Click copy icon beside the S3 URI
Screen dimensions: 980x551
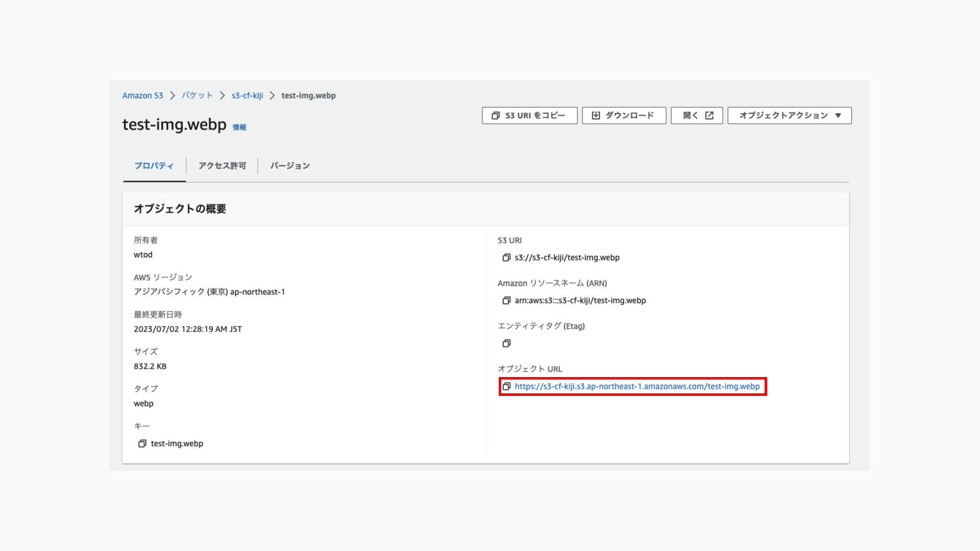(x=506, y=258)
